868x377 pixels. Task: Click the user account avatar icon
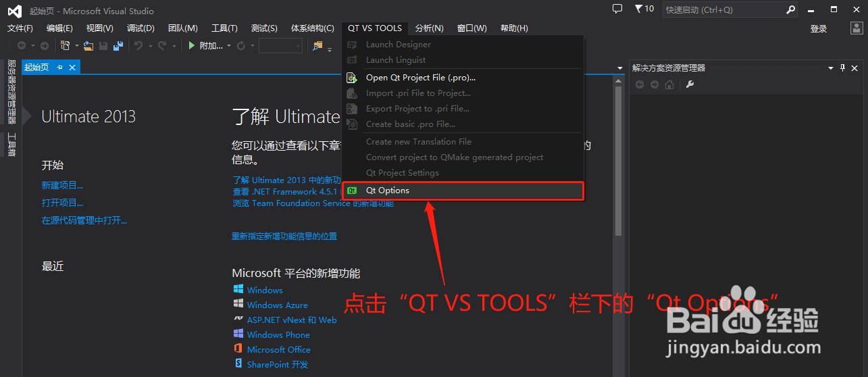coord(855,28)
